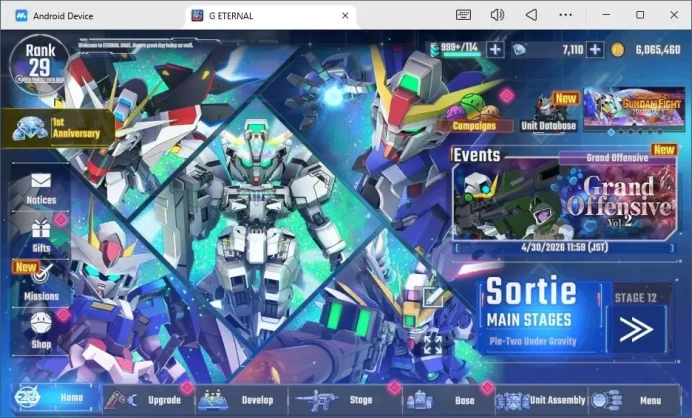The height and width of the screenshot is (418, 692).
Task: Switch to the Home tab
Action: tap(55, 398)
